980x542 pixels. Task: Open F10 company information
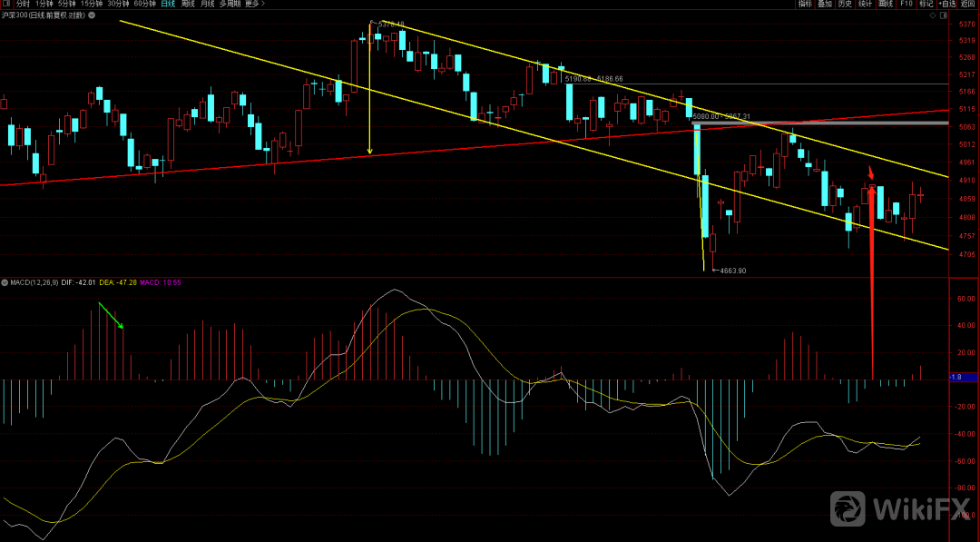click(x=906, y=5)
